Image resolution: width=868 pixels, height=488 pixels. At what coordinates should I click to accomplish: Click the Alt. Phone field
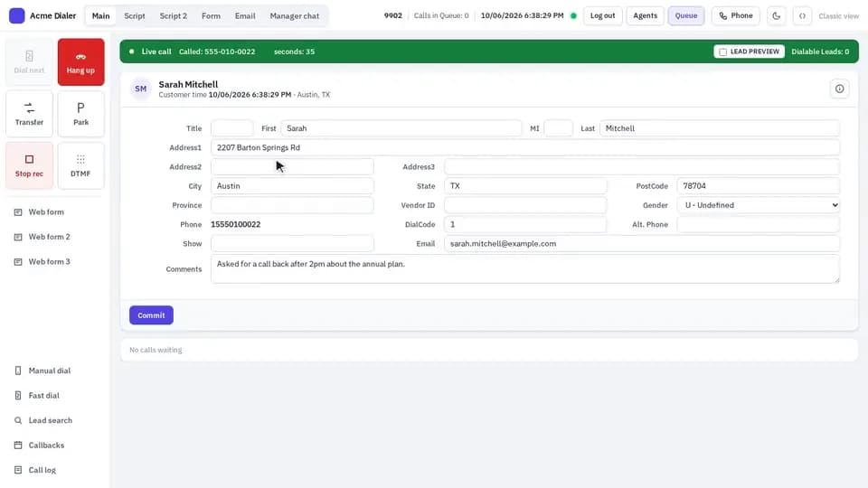[x=759, y=225]
